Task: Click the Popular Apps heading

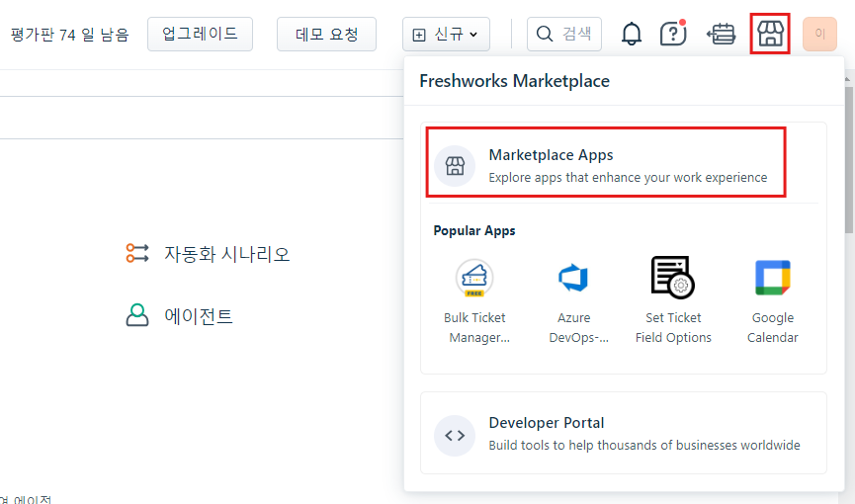Action: 474,230
